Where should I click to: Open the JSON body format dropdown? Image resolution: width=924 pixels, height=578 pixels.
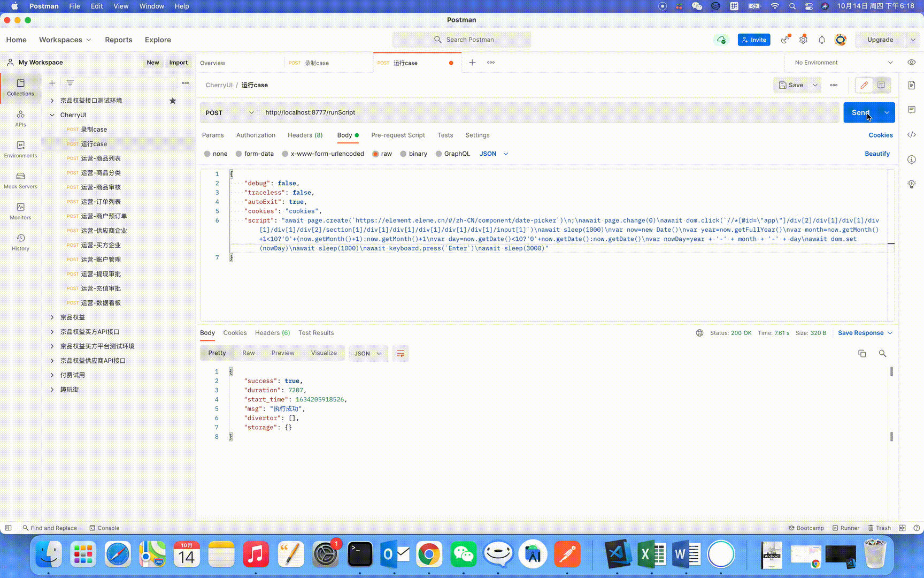tap(494, 154)
